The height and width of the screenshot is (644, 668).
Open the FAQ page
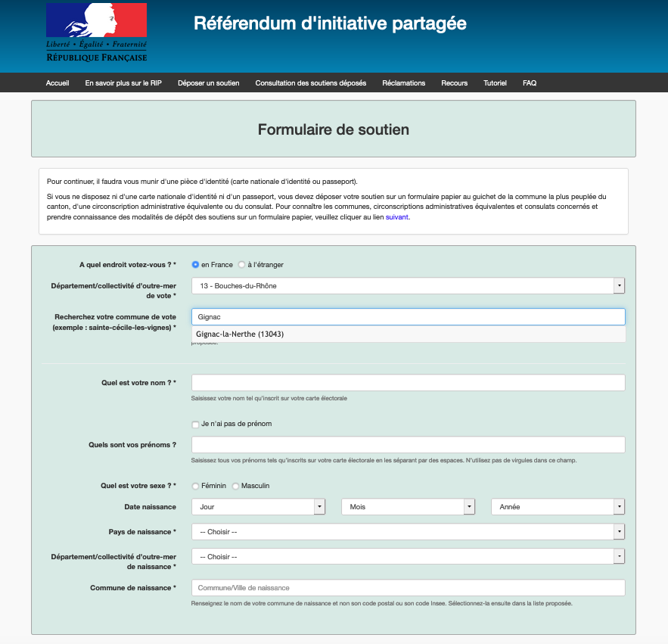(x=530, y=83)
